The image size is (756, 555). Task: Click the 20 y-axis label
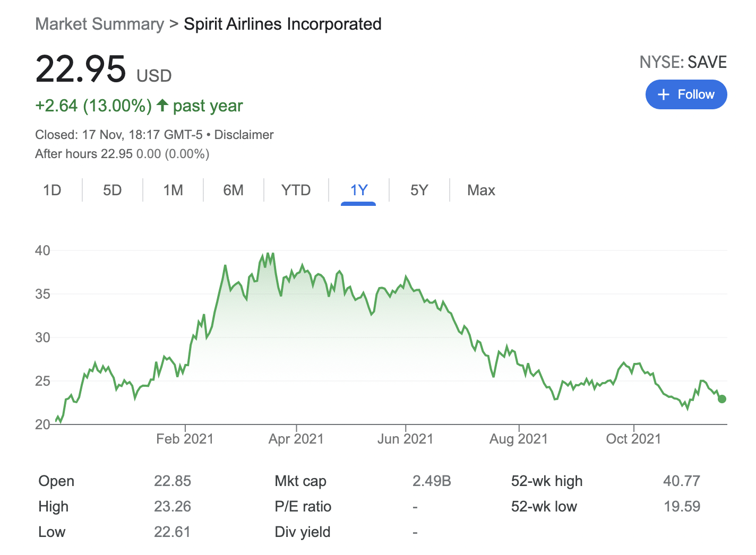click(42, 424)
